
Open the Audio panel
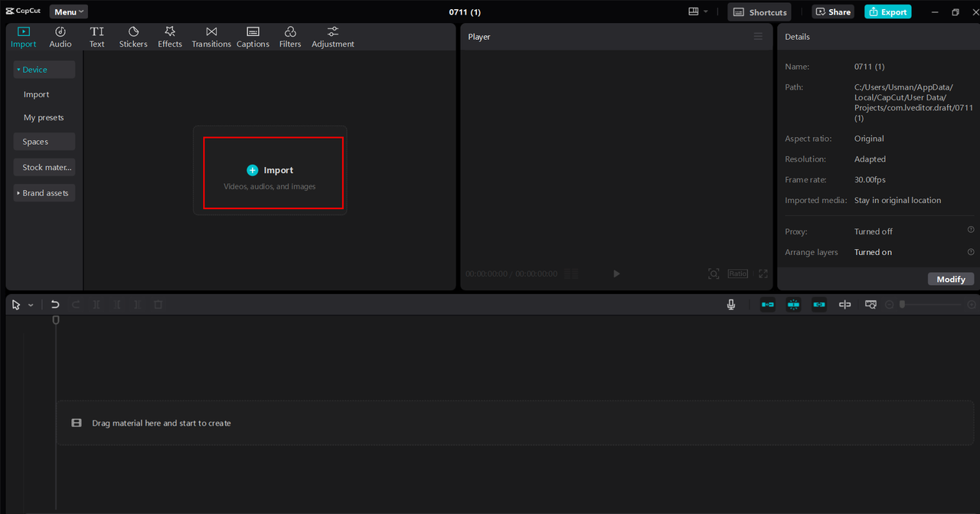tap(60, 37)
